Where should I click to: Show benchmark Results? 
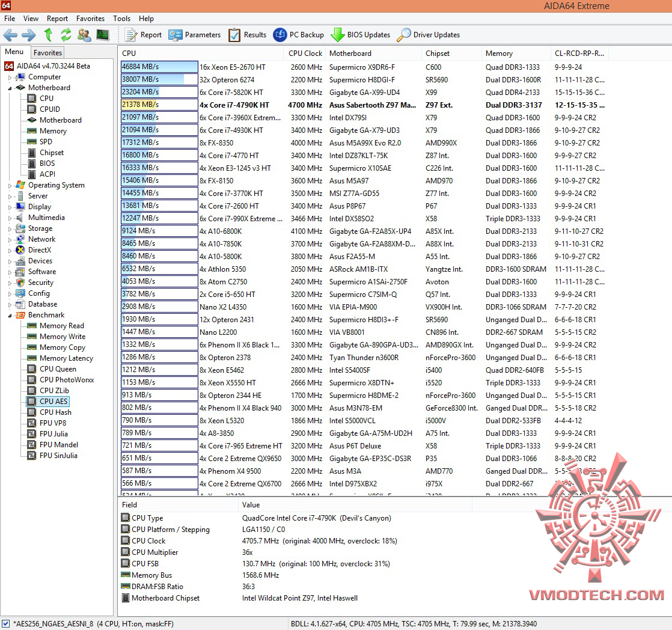point(247,35)
